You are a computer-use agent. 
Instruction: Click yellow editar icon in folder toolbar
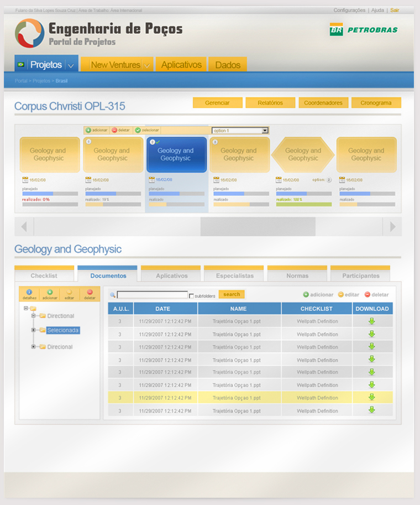69,292
